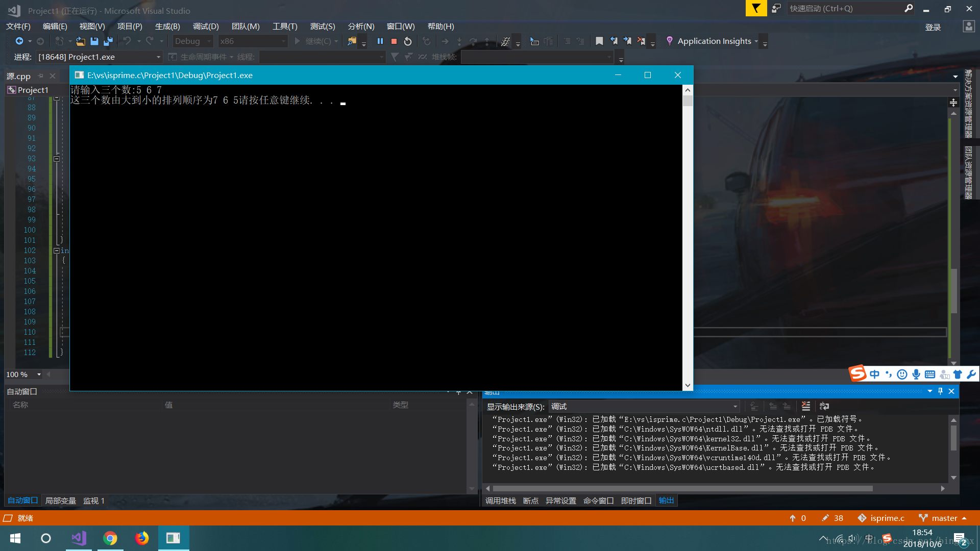980x551 pixels.
Task: Clear all output with the red-X list icon
Action: [x=805, y=406]
